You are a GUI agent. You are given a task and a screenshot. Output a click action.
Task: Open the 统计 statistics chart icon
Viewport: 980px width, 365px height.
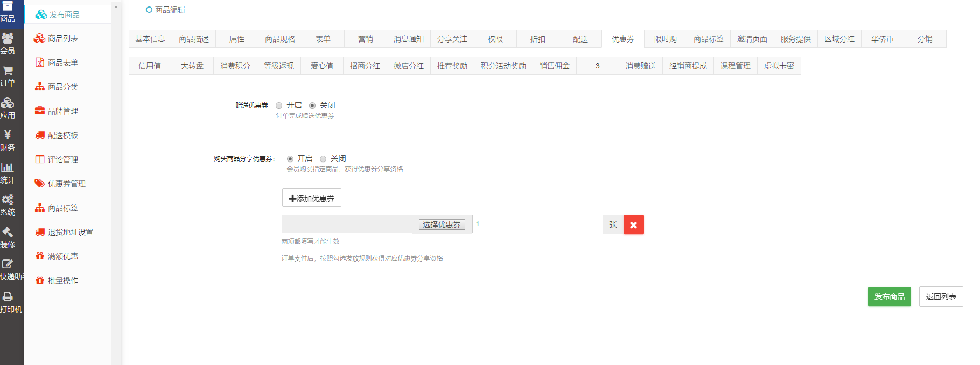(8, 167)
